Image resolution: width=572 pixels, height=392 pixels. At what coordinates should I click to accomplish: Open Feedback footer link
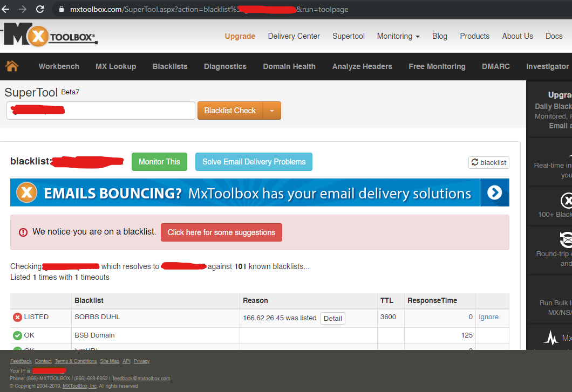pos(21,361)
